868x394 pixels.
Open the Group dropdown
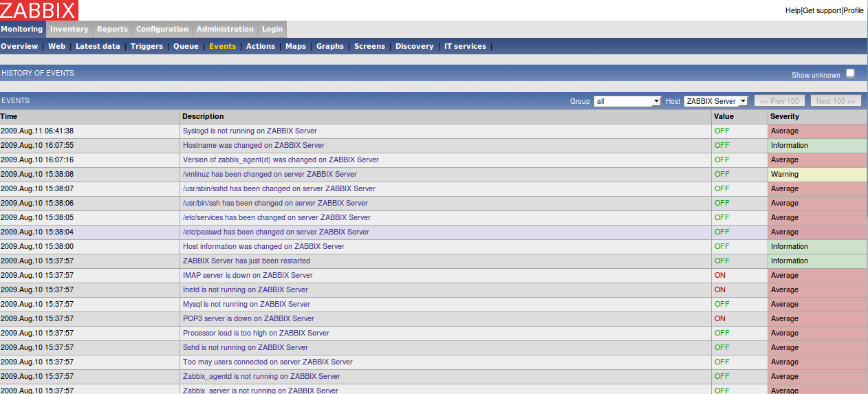tap(627, 101)
